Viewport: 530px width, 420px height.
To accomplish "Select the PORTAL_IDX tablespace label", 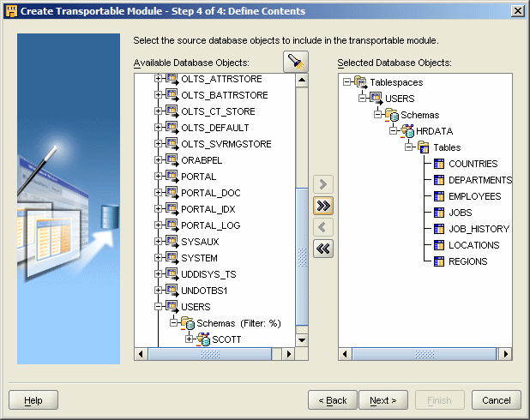I will click(x=208, y=209).
